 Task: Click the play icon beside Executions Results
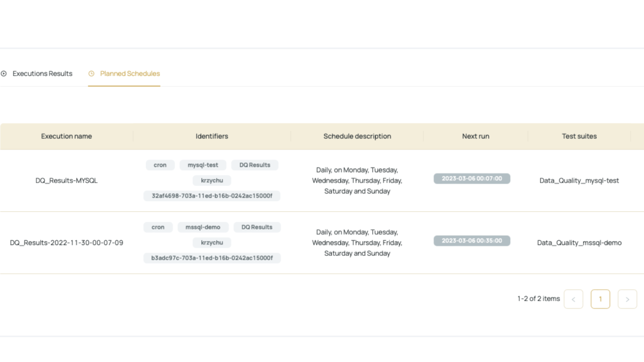point(4,74)
